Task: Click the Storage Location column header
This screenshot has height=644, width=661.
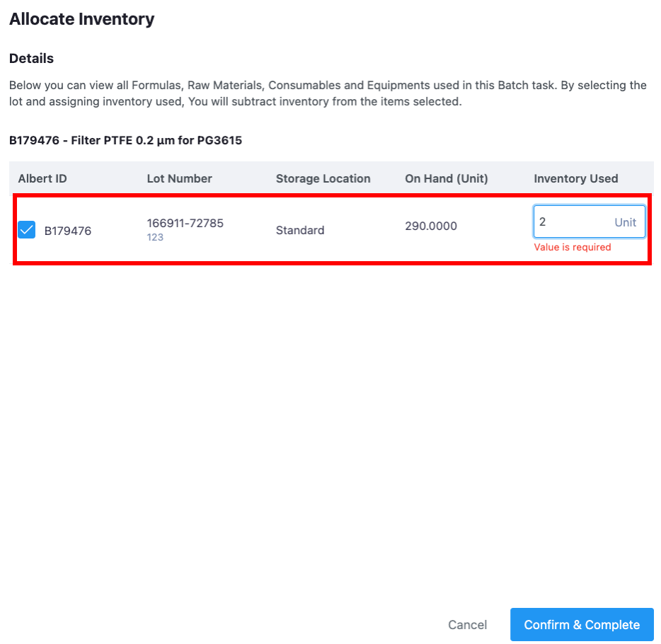Action: coord(323,178)
